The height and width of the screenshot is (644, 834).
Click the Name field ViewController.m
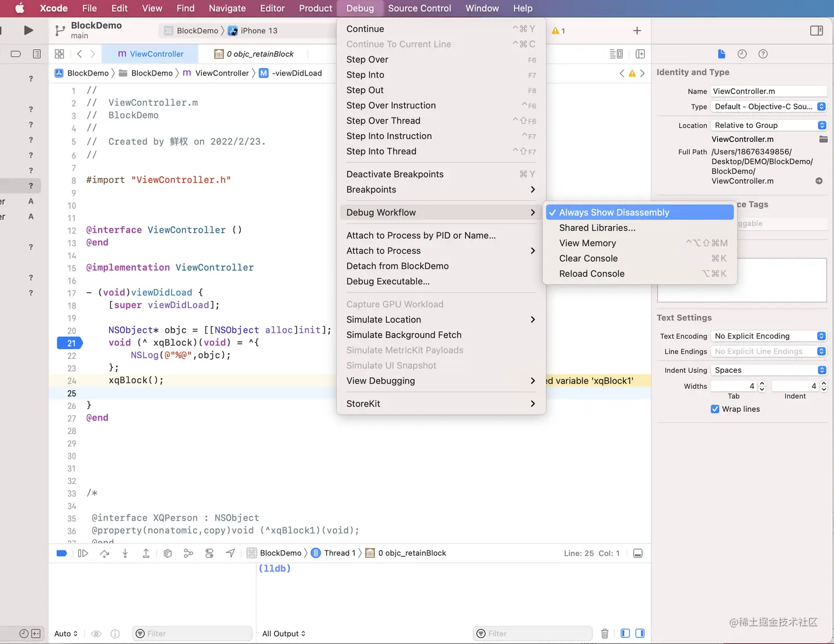(x=768, y=91)
